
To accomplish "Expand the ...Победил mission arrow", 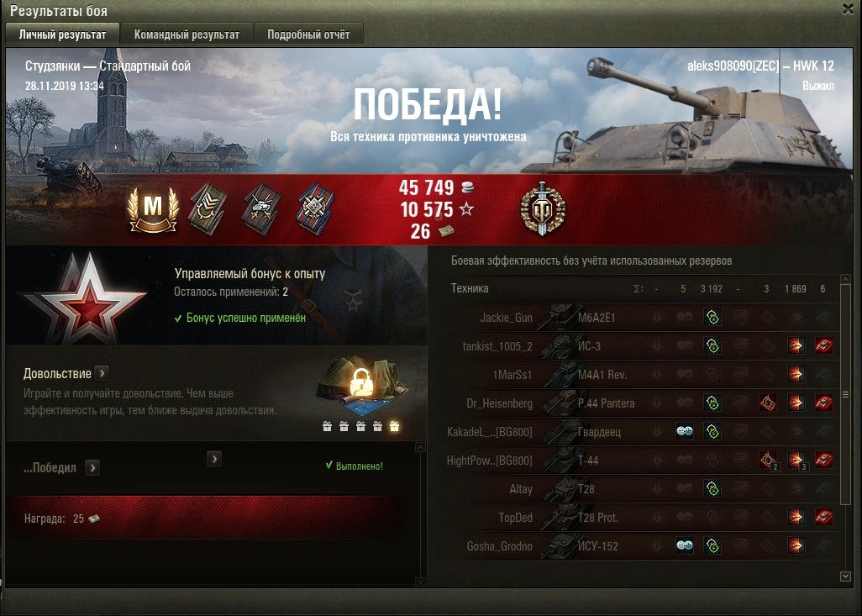I will pyautogui.click(x=92, y=468).
